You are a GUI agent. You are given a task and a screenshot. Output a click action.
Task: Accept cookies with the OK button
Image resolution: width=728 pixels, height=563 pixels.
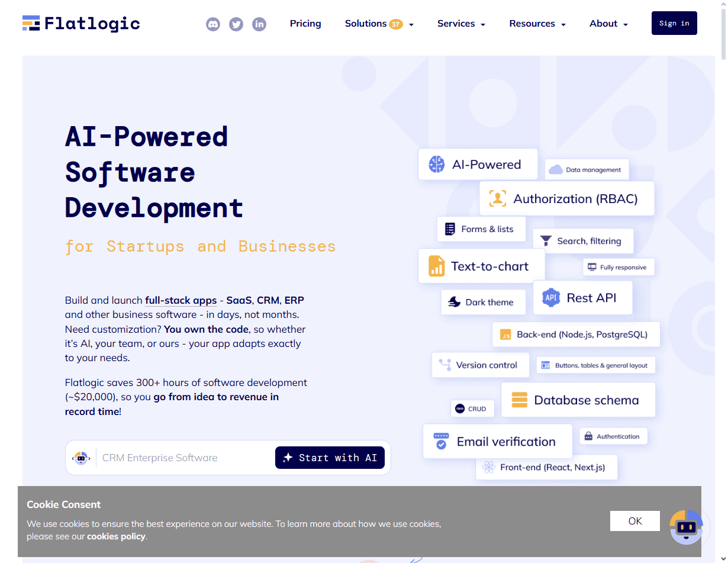[635, 521]
